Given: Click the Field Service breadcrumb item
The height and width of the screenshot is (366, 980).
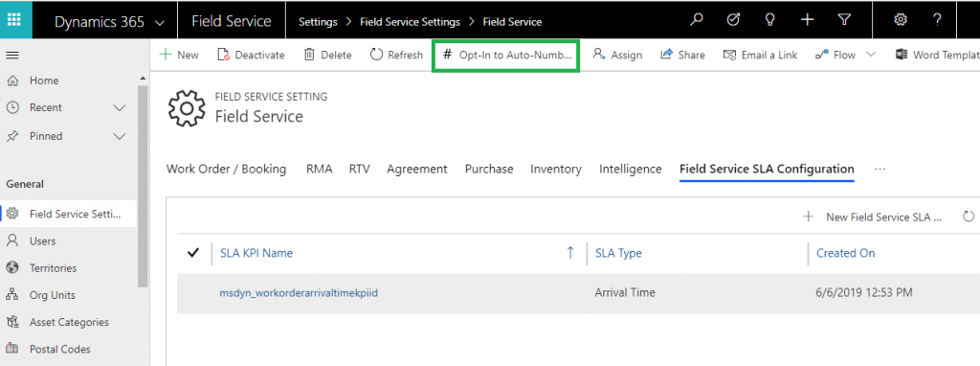Looking at the screenshot, I should [512, 22].
